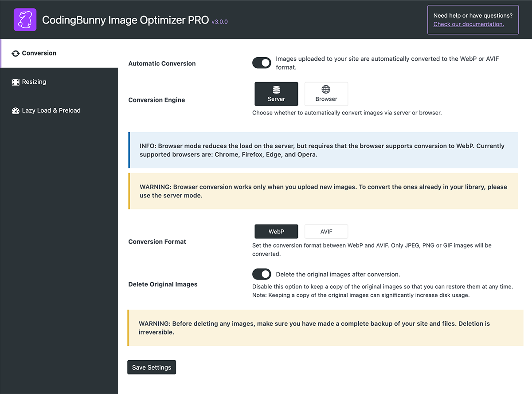Click the Server database stack icon
Image resolution: width=532 pixels, height=394 pixels.
pos(276,90)
